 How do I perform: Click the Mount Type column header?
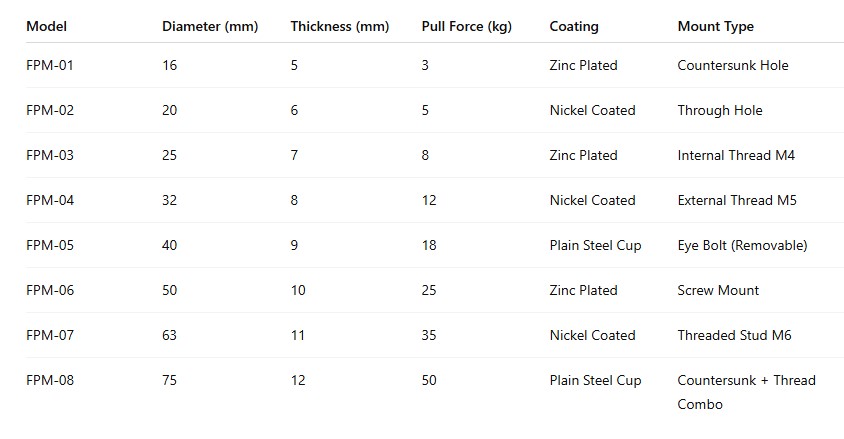[715, 26]
